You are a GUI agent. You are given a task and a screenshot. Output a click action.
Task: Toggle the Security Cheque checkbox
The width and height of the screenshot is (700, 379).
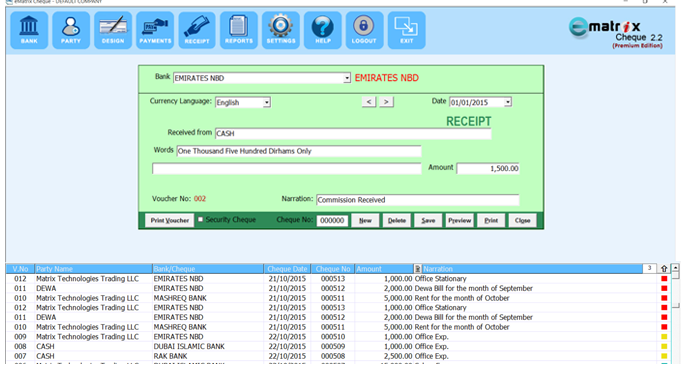point(200,219)
